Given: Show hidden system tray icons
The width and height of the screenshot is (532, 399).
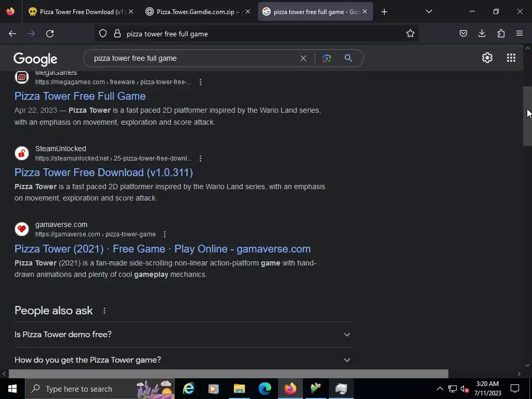Looking at the screenshot, I should [440, 389].
